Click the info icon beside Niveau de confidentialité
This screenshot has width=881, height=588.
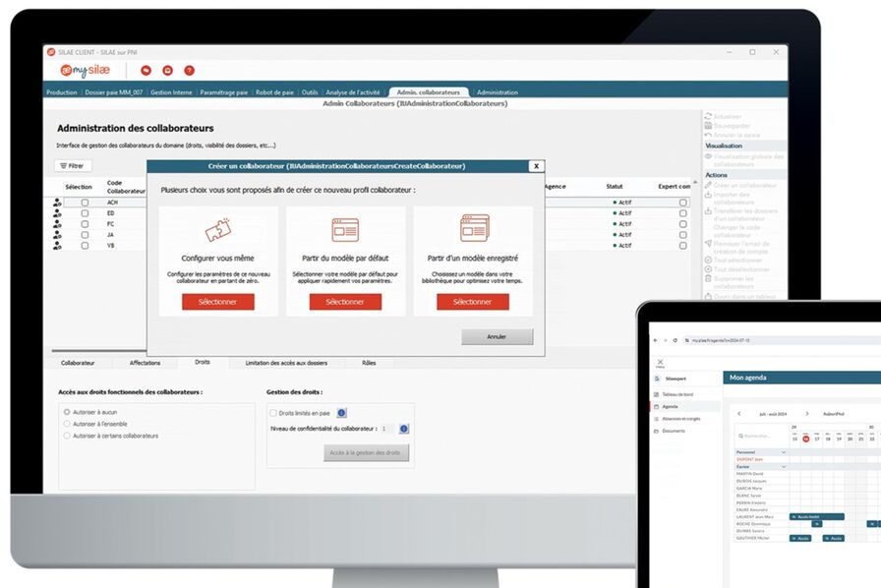[403, 429]
